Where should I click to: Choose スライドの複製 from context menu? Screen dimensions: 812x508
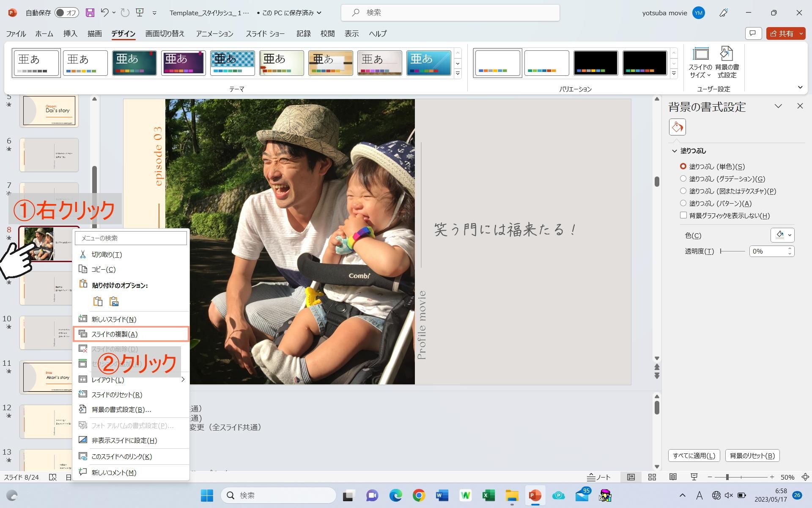[x=131, y=334]
